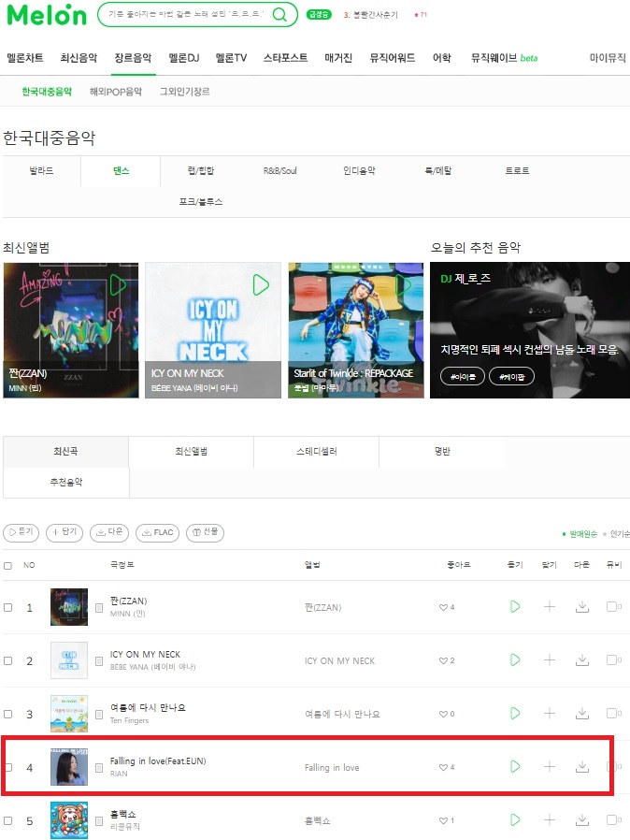This screenshot has width=630, height=840.
Task: Click the 선물 gift button
Action: pos(205,532)
